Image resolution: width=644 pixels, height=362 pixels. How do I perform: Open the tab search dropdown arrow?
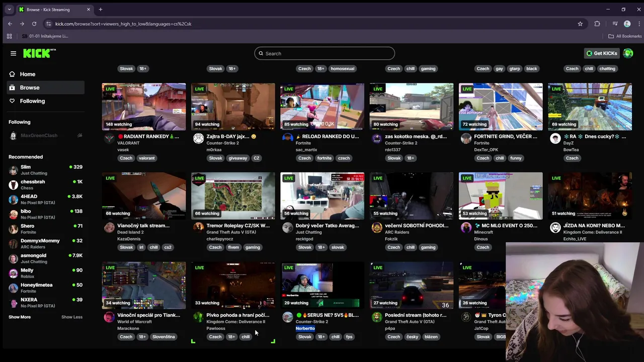pos(9,10)
